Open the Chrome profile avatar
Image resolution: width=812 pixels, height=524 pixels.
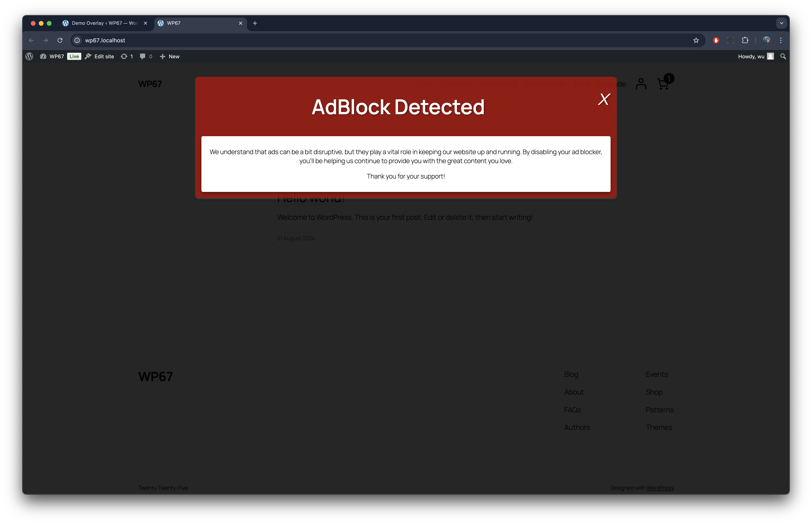coord(766,41)
